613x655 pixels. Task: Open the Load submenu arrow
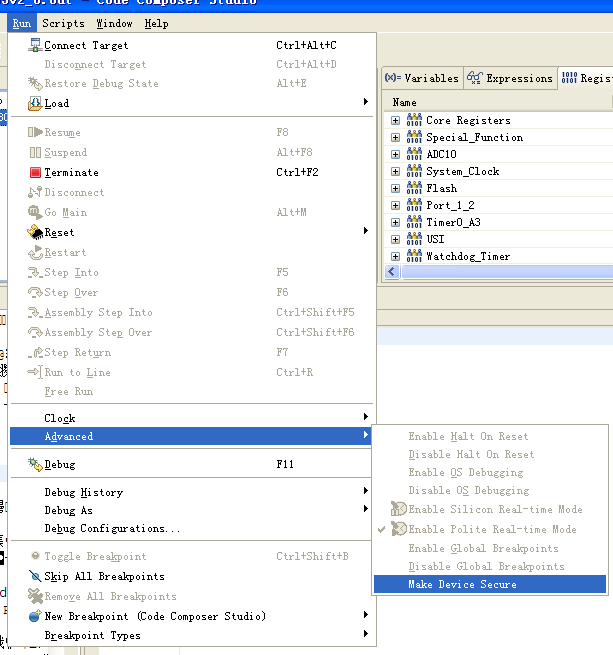pos(366,102)
